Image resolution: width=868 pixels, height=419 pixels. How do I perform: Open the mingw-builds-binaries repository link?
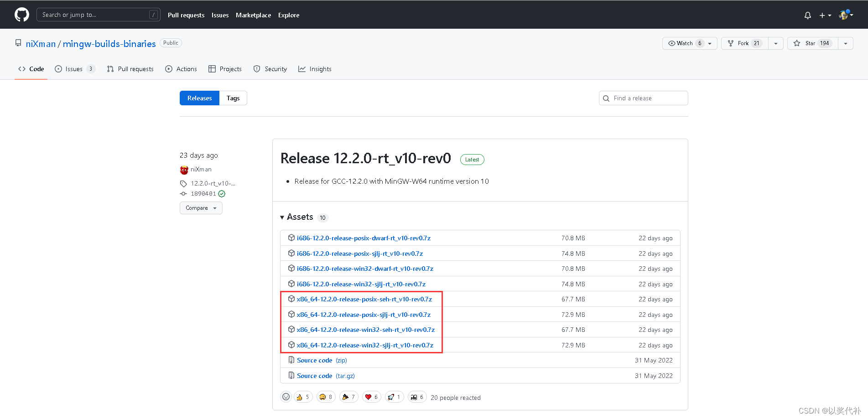[109, 44]
